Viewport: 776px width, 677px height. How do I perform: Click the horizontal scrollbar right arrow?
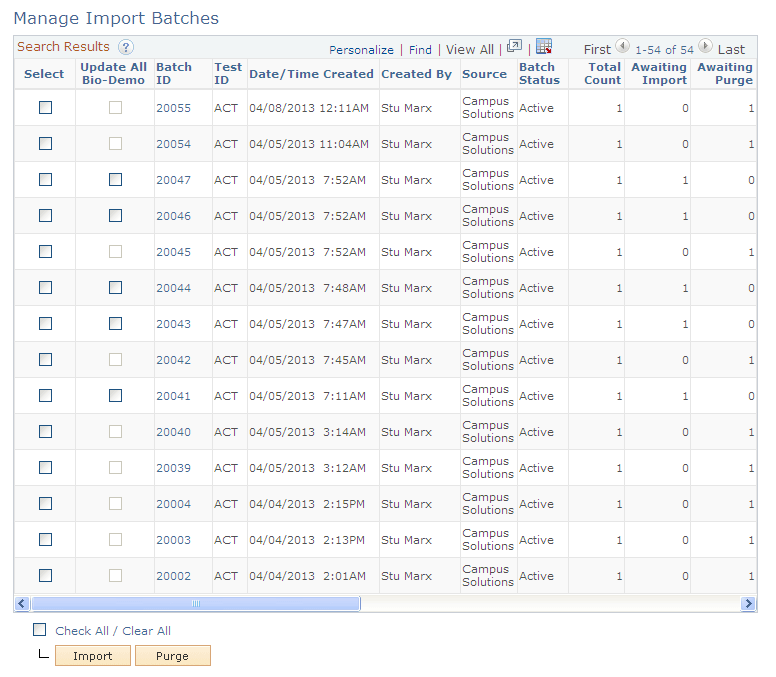pyautogui.click(x=748, y=603)
